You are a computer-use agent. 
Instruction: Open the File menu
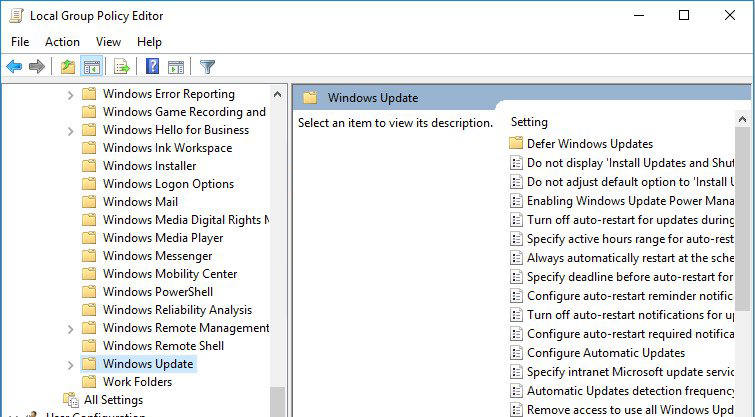click(20, 42)
